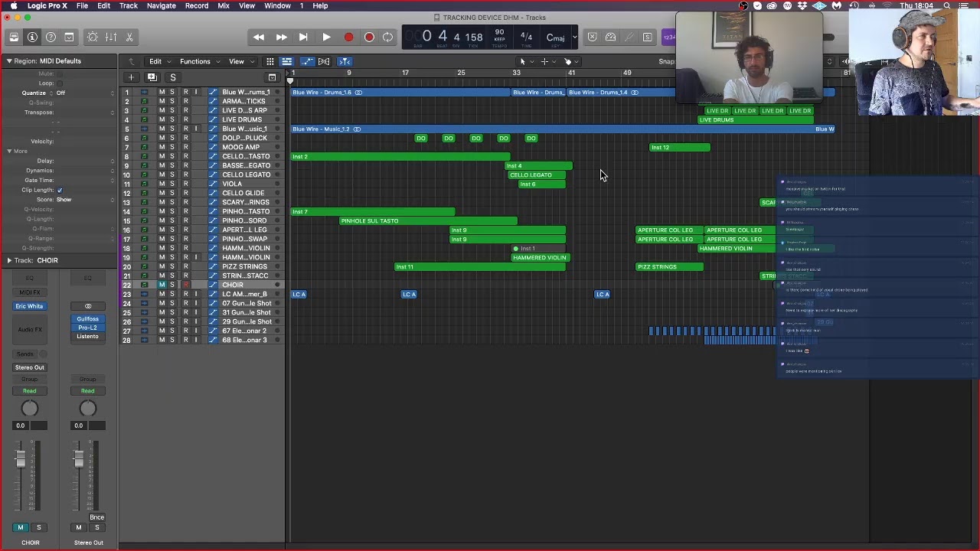Screen dimensions: 980x551
Task: Select the PIZZ STRINGS region at bar 49
Action: pyautogui.click(x=669, y=266)
